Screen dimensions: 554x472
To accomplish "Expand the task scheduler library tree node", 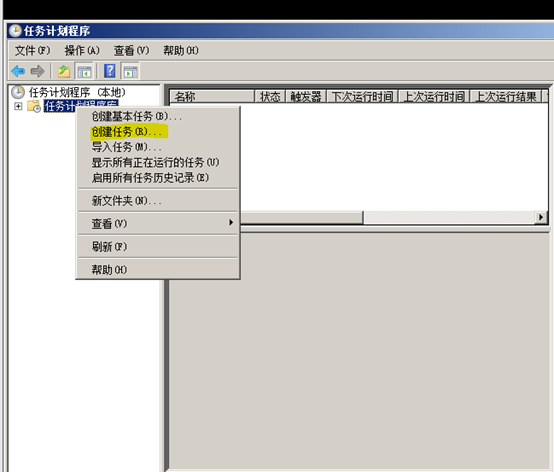I will 18,106.
